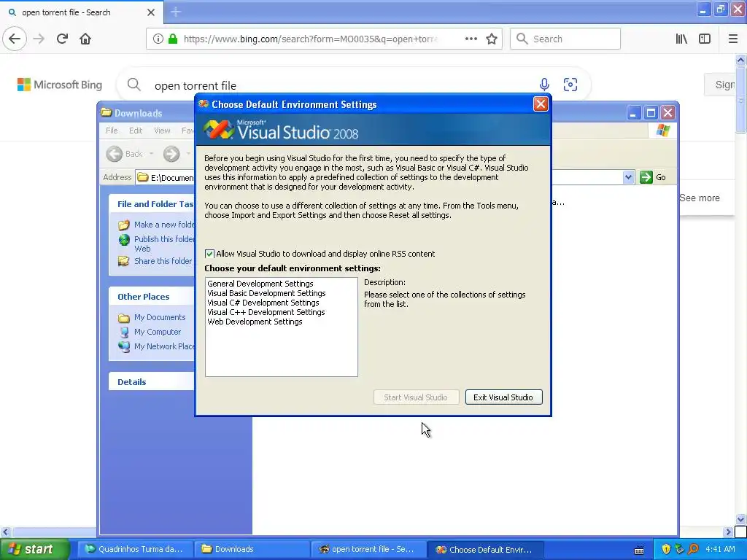The width and height of the screenshot is (747, 560).
Task: Select General Development Settings in the list
Action: pyautogui.click(x=260, y=284)
